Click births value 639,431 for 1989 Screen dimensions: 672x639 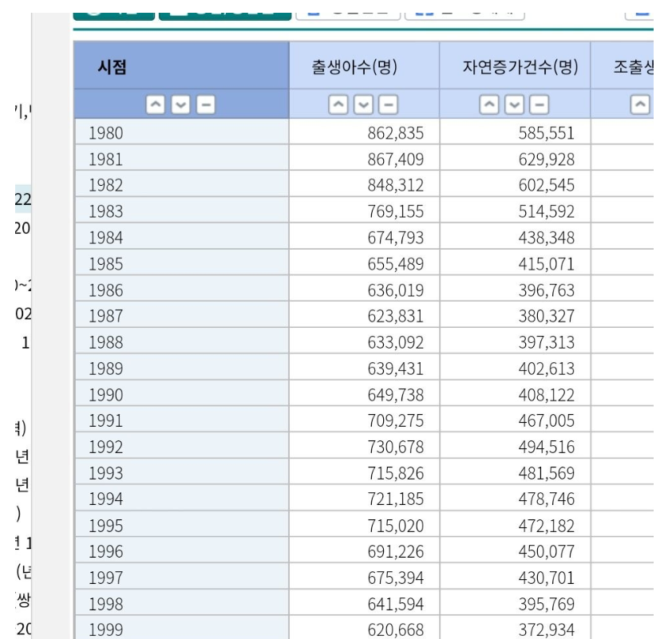pos(396,369)
